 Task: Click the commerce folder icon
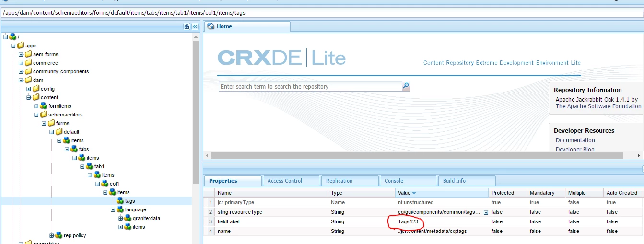[x=28, y=63]
